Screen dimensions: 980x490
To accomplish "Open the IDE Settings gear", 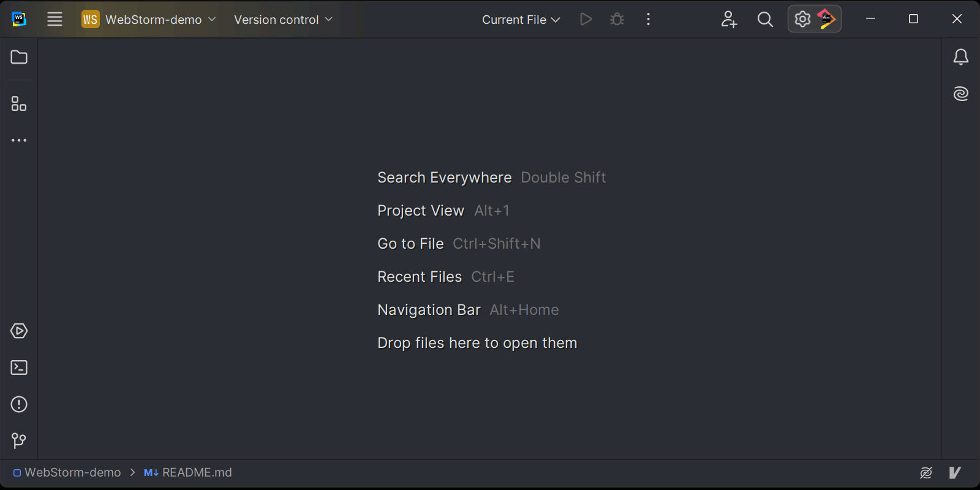I will point(802,19).
